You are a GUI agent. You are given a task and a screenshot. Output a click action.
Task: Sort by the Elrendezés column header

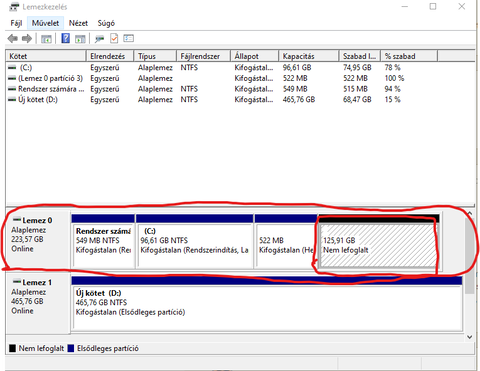pyautogui.click(x=110, y=56)
